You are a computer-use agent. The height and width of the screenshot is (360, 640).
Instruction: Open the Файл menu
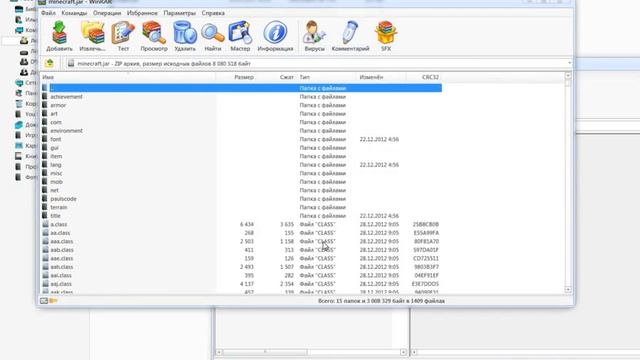coord(48,13)
